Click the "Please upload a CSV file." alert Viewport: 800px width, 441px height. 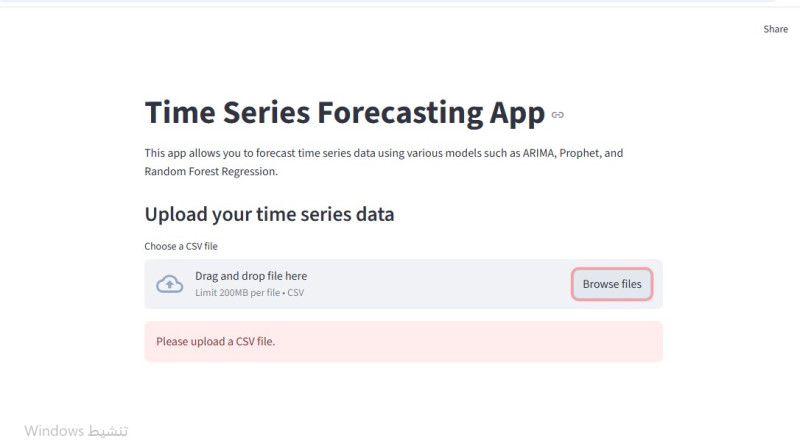click(403, 341)
